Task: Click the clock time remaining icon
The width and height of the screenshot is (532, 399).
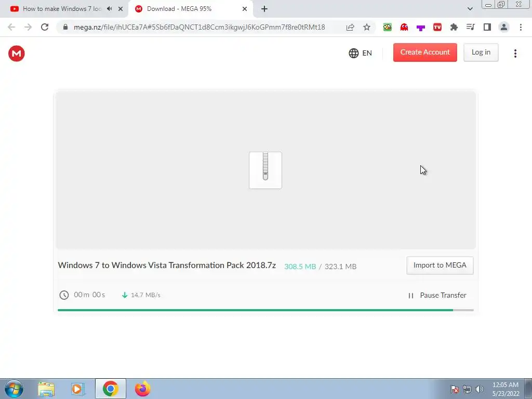Action: pos(64,295)
